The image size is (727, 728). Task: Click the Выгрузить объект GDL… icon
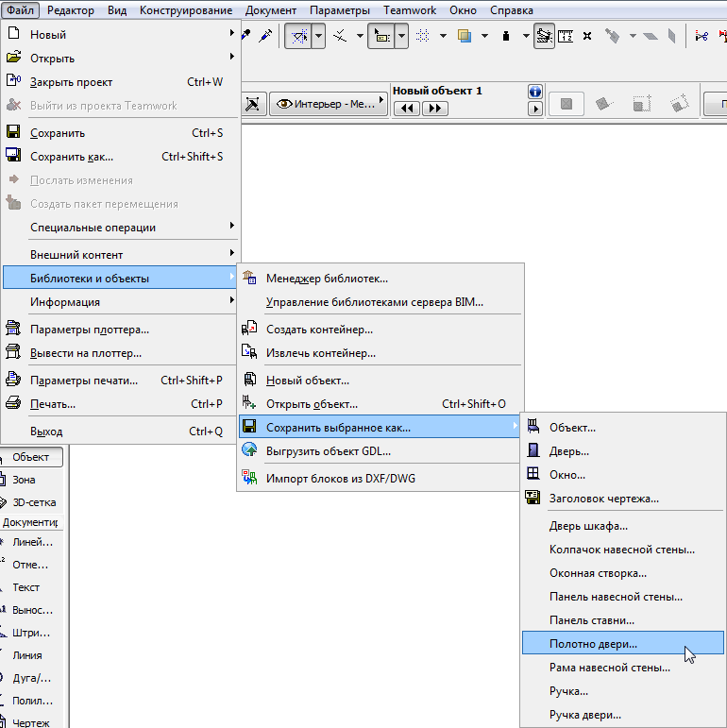coord(250,449)
